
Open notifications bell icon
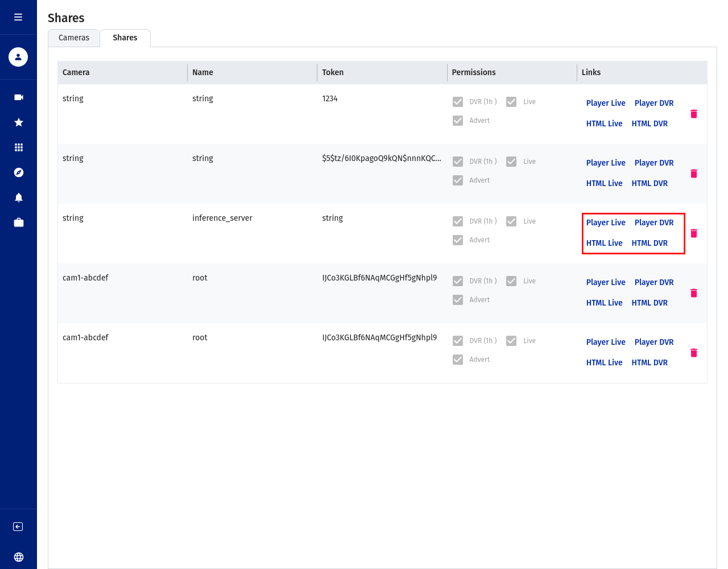pyautogui.click(x=18, y=197)
